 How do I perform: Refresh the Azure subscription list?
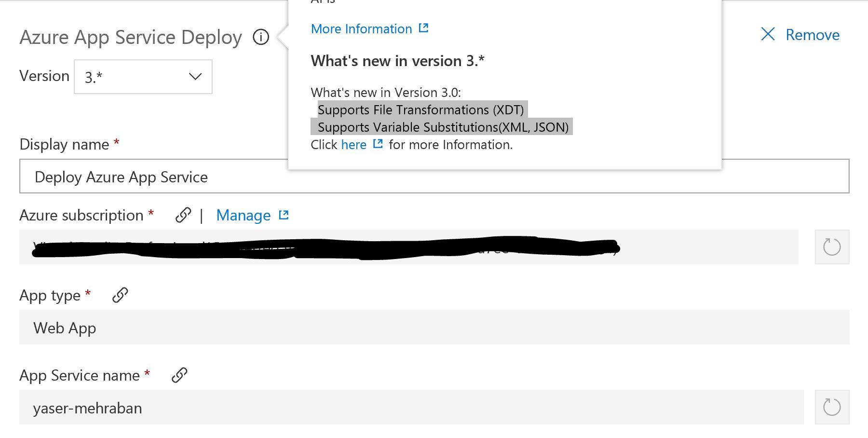(832, 247)
